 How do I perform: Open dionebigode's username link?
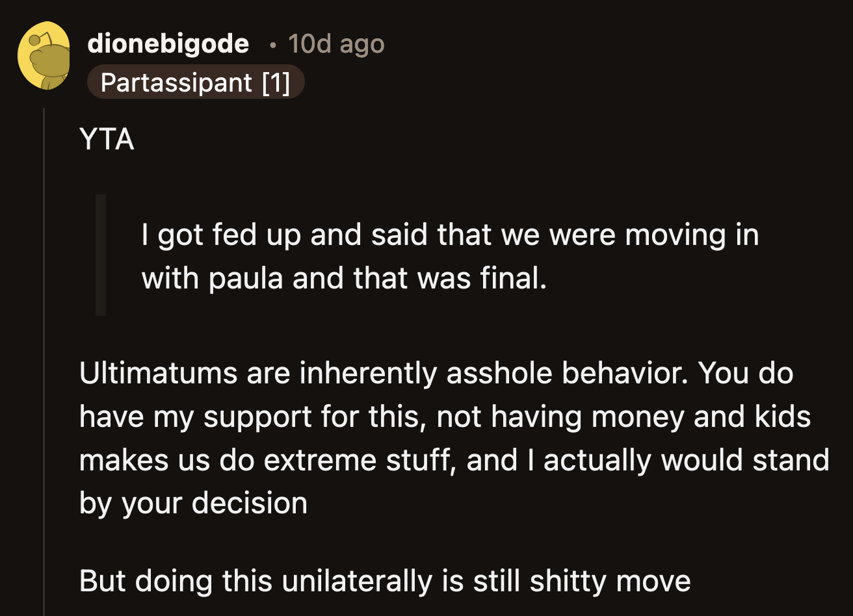point(168,43)
